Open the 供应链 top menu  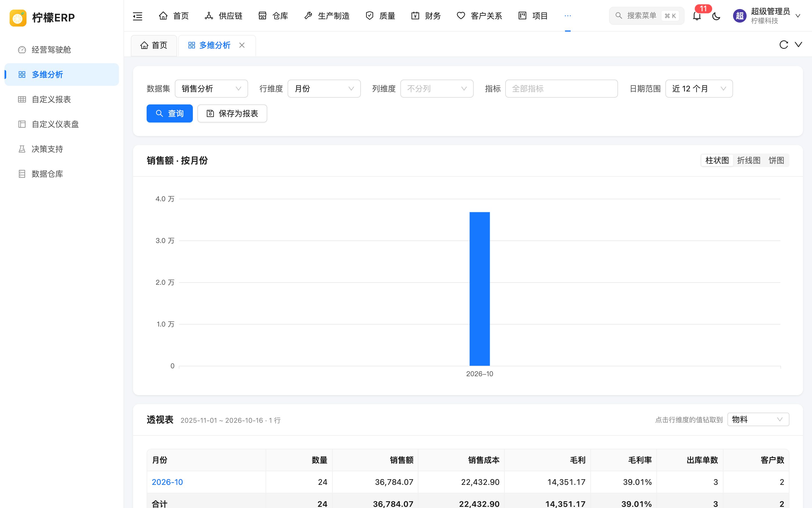pos(224,16)
